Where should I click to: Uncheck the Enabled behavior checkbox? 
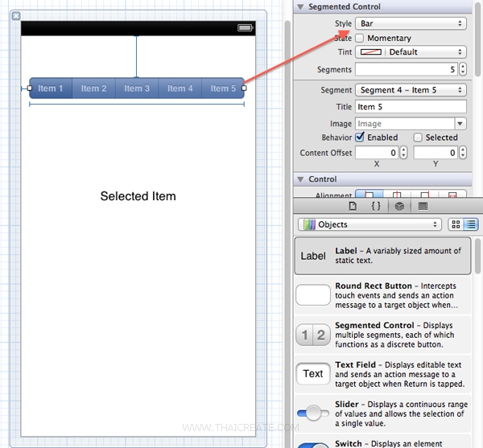(360, 138)
